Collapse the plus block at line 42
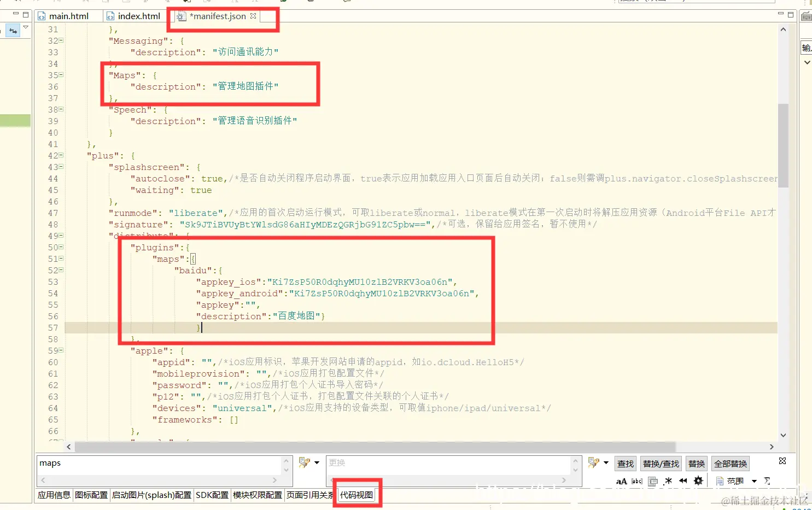Image resolution: width=812 pixels, height=510 pixels. 61,155
